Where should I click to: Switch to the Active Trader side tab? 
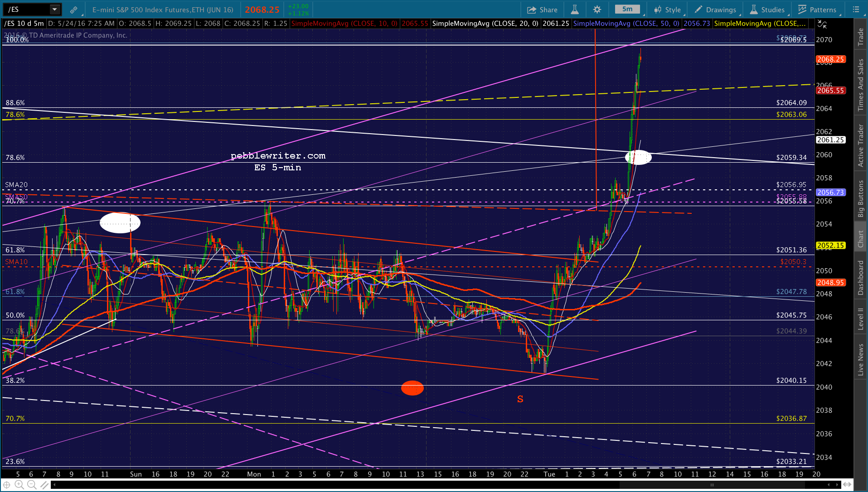(x=860, y=146)
